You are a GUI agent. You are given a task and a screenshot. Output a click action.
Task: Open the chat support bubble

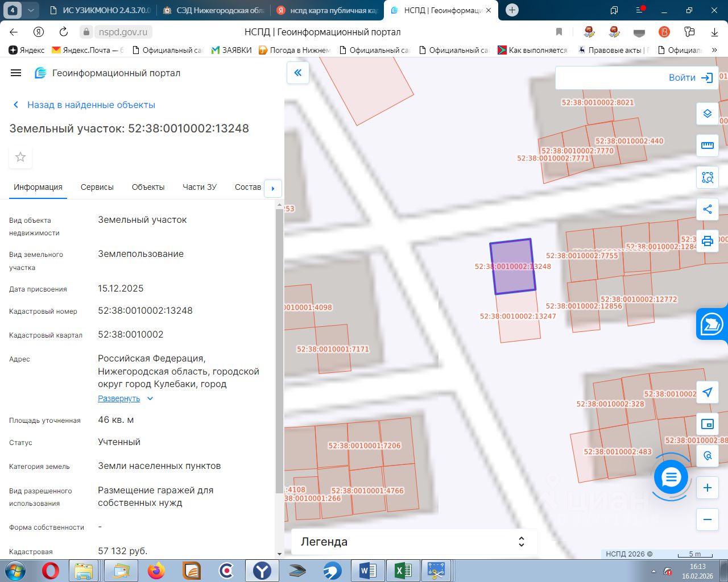[671, 477]
